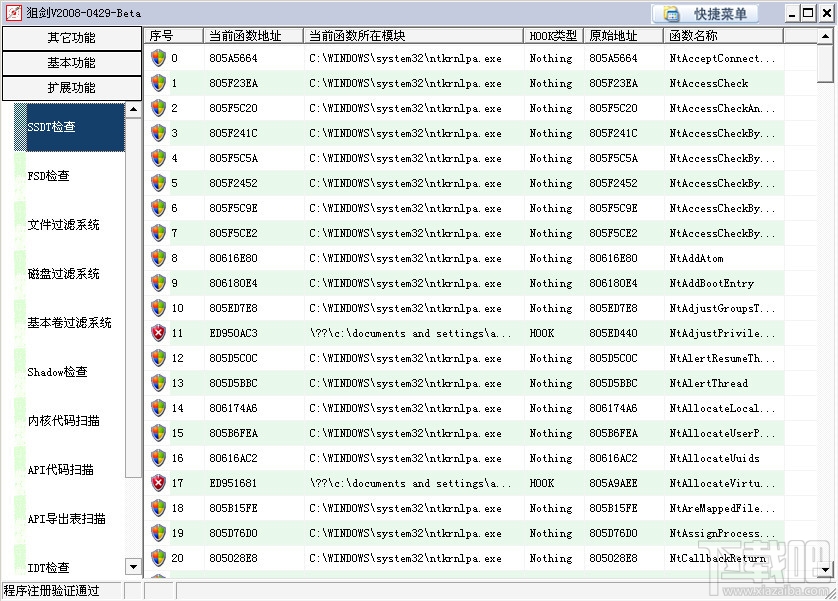This screenshot has width=838, height=601.
Task: Click the shield icon of row 18
Action: click(x=158, y=508)
